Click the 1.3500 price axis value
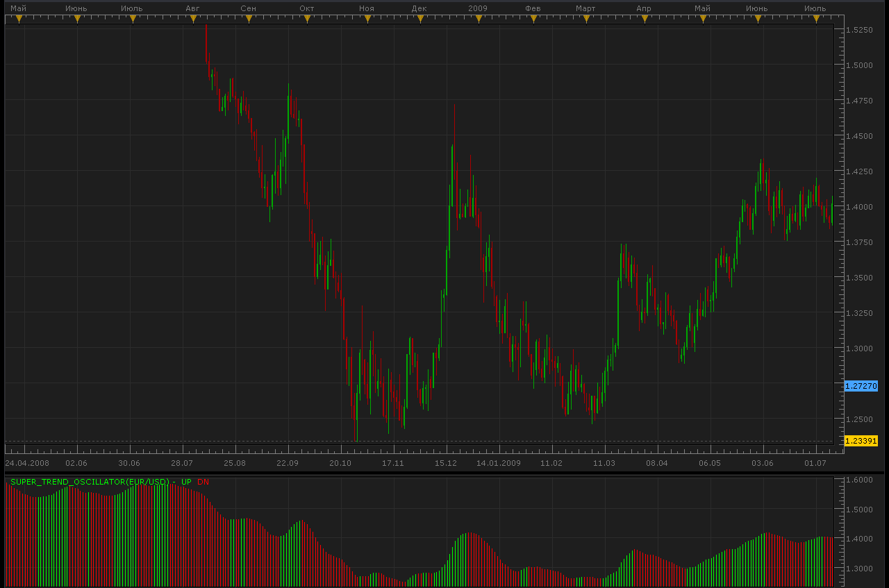Screen dimensions: 889x588 [x=860, y=278]
